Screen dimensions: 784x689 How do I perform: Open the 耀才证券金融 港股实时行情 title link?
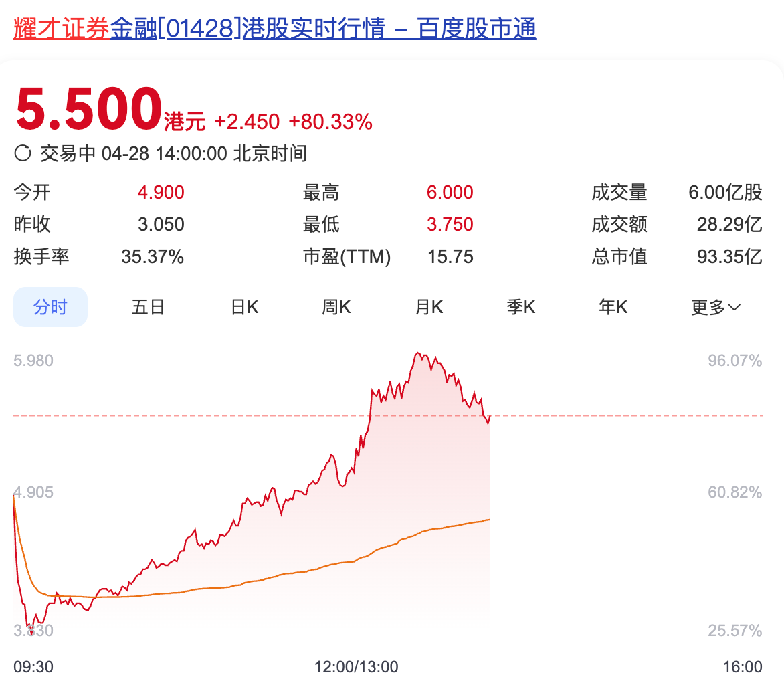click(275, 29)
